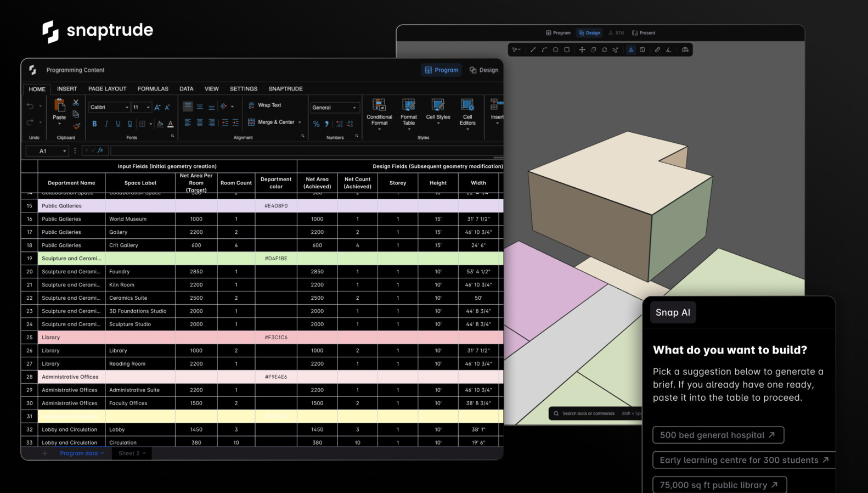Switch to the INSERT ribbon tab

pyautogui.click(x=67, y=88)
